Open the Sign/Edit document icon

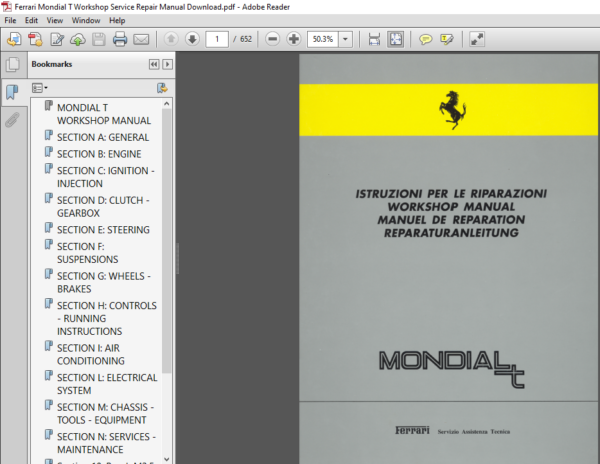57,39
